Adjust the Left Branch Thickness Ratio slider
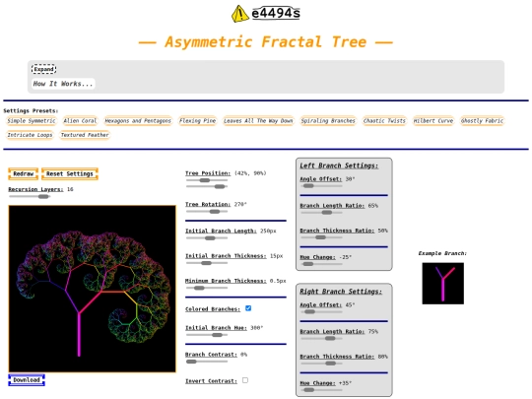This screenshot has height=399, width=532. (x=321, y=237)
